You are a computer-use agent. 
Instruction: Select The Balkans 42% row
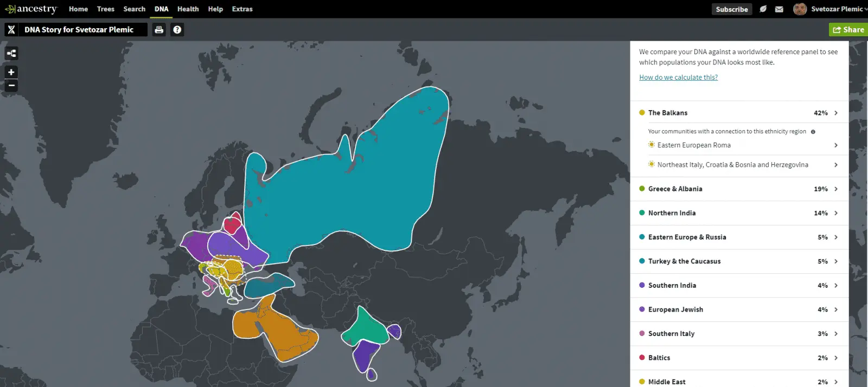point(739,113)
